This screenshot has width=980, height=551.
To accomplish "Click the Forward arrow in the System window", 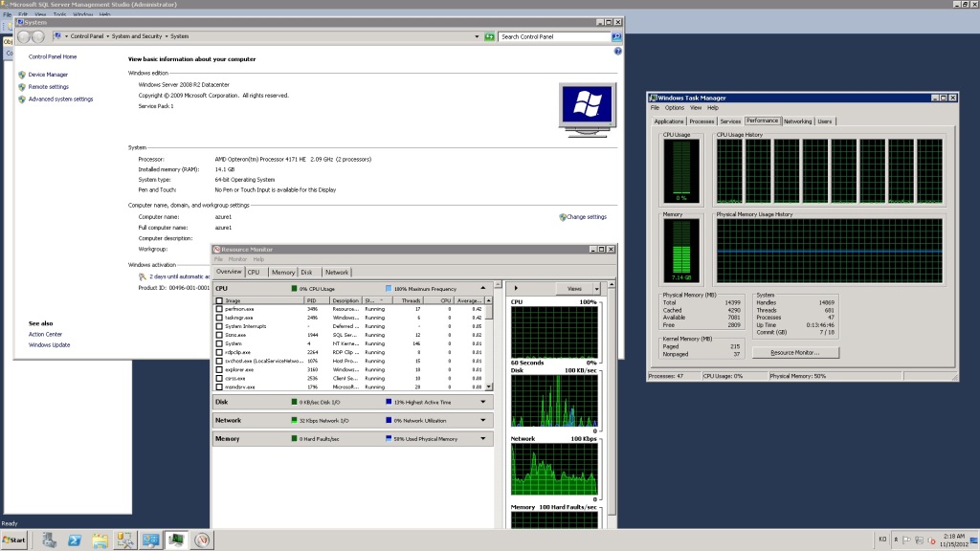I will coord(38,37).
